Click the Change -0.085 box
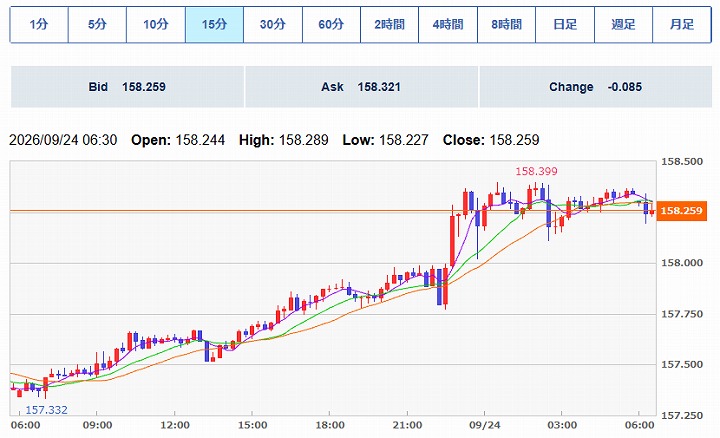This screenshot has height=438, width=720. [x=596, y=87]
